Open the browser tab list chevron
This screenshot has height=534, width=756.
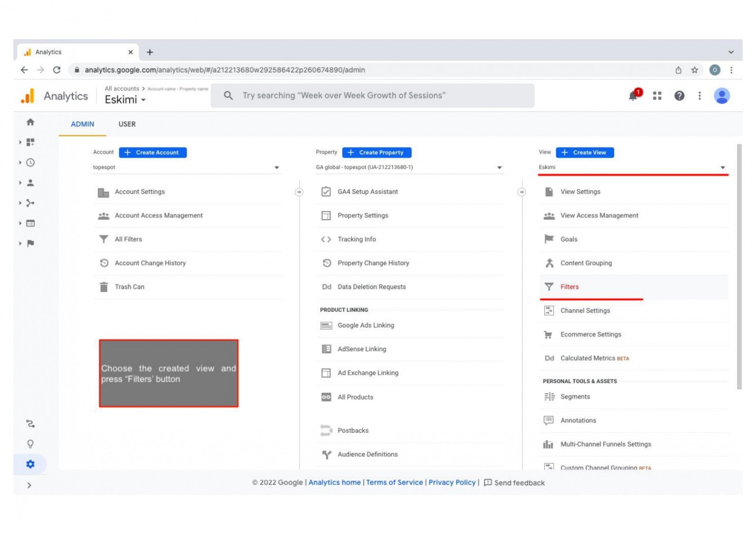(731, 52)
